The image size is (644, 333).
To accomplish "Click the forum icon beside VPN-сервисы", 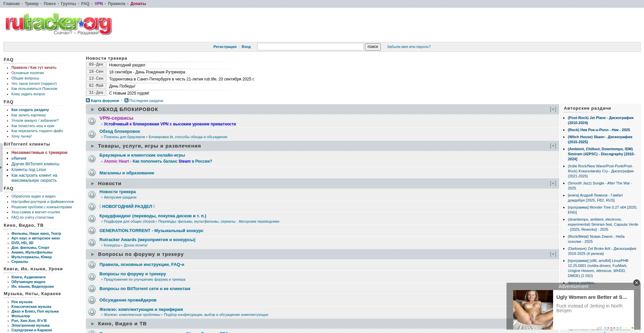I will (x=92, y=121).
